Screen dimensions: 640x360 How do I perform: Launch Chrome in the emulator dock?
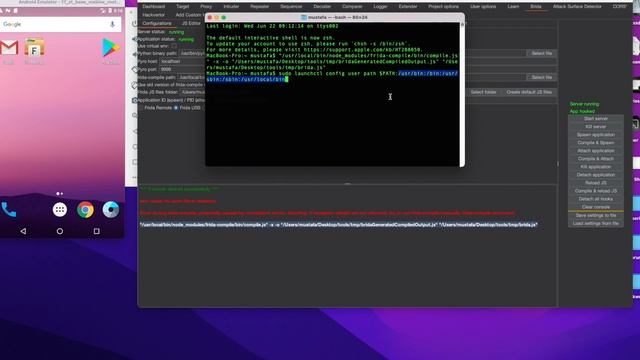click(85, 210)
